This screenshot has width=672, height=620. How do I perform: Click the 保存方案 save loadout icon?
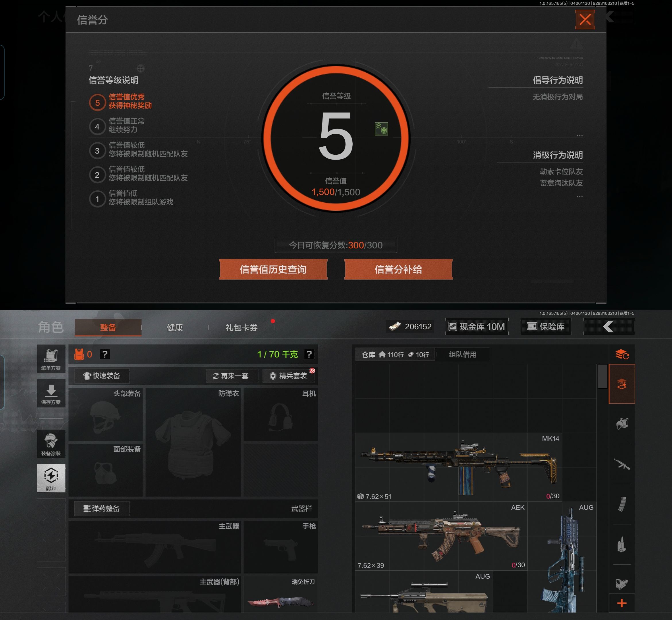pos(51,393)
